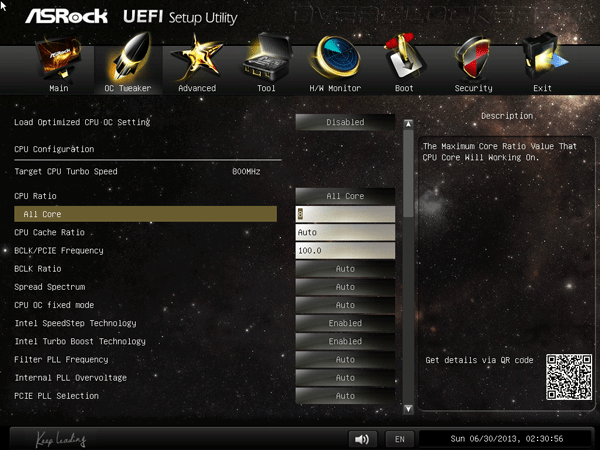The height and width of the screenshot is (450, 600).
Task: Click the Description panel heading
Action: [x=507, y=116]
